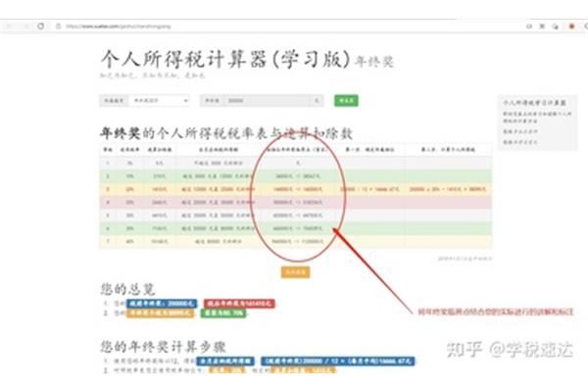Select pink tax table row 4
The image size is (588, 392).
[296, 202]
